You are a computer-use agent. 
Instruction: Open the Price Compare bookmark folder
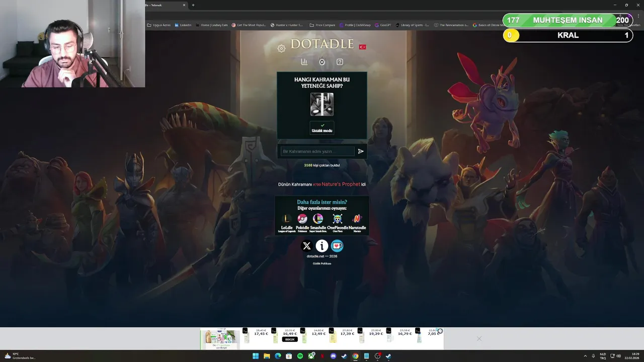coord(323,25)
